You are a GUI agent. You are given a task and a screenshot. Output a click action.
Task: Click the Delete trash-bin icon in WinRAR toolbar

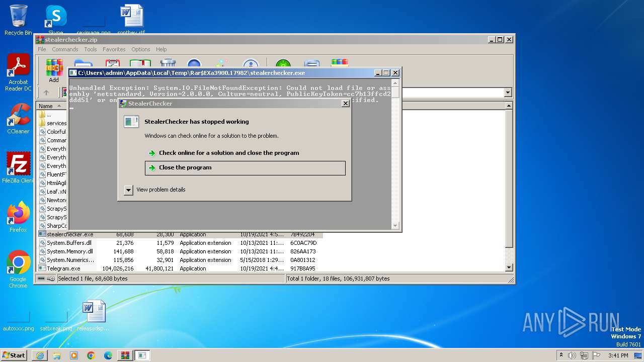tap(168, 63)
